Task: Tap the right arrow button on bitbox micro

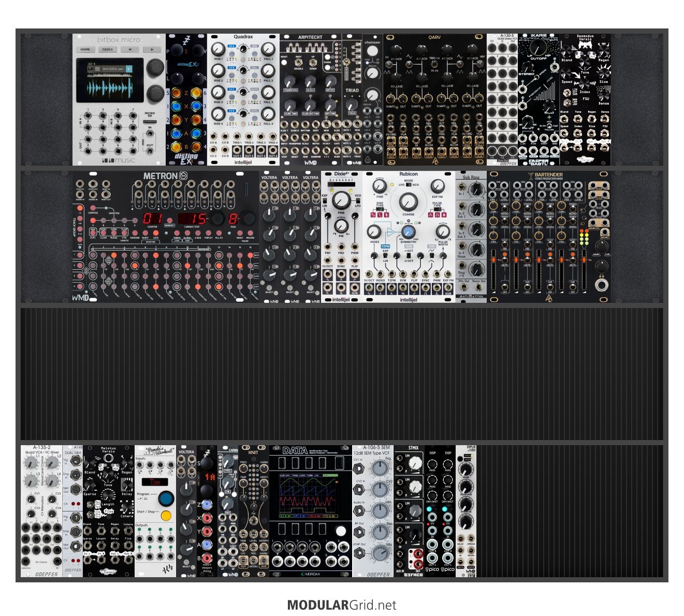Action: tap(152, 50)
